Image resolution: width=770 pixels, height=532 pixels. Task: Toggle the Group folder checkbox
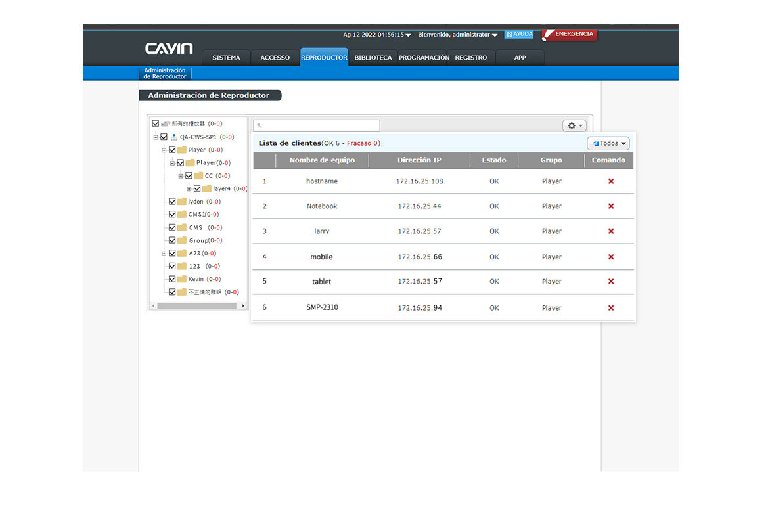172,240
